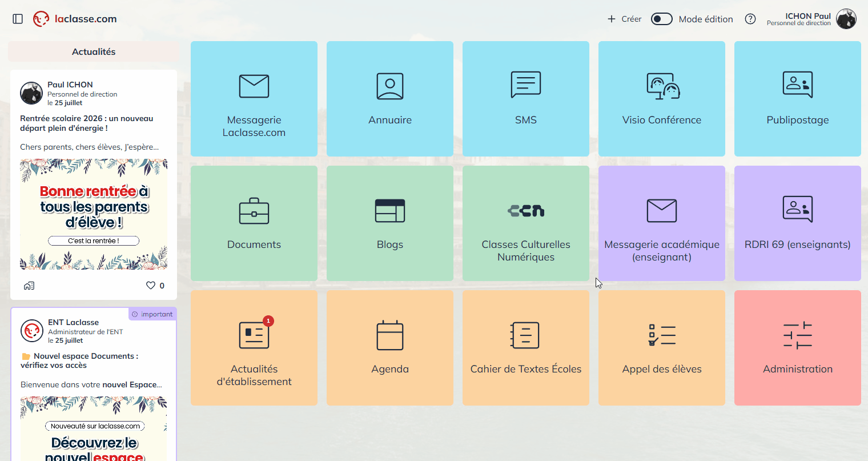Click Paul ICHON's avatar in news post
This screenshot has height=461, width=868.
[31, 93]
